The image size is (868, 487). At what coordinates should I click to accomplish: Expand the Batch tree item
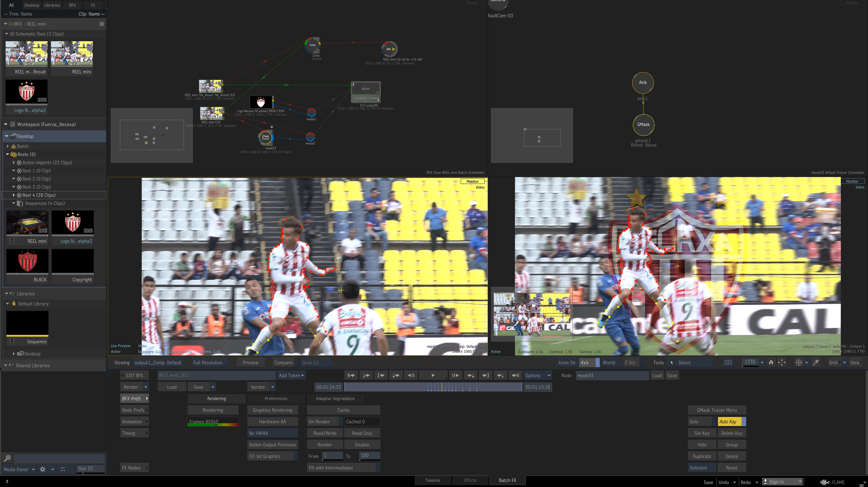[8, 146]
